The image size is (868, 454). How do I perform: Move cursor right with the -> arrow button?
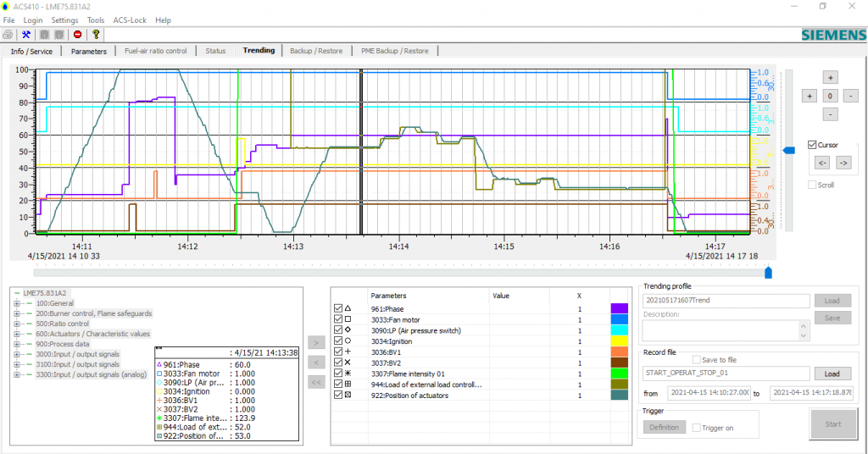843,163
